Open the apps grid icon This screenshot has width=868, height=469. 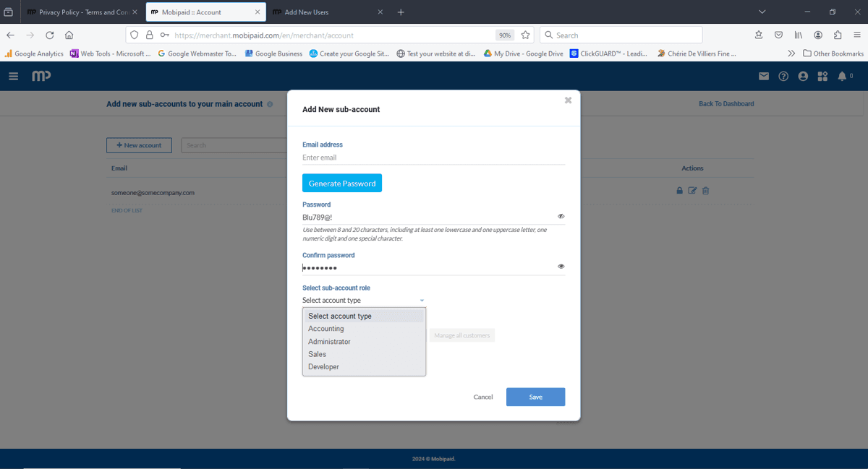[822, 76]
